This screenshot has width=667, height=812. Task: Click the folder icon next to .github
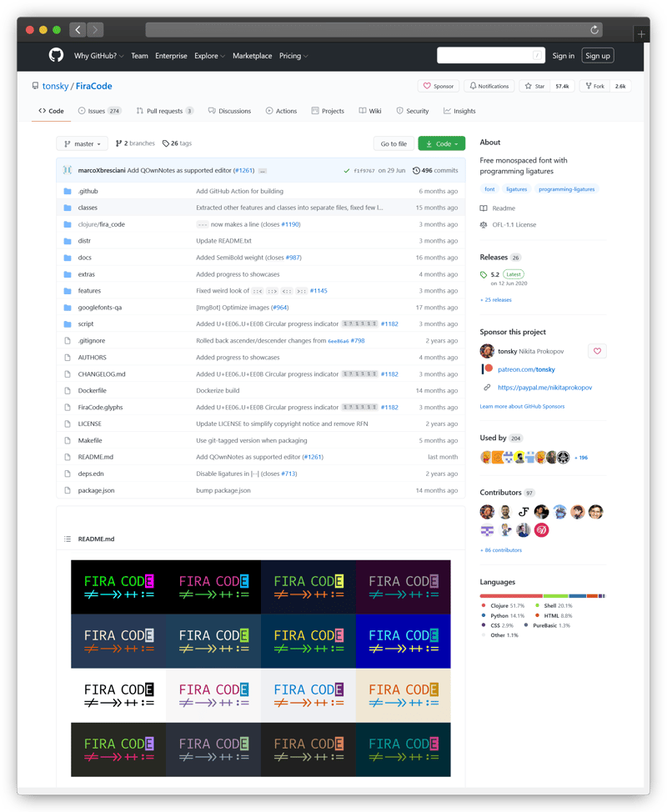pos(68,191)
